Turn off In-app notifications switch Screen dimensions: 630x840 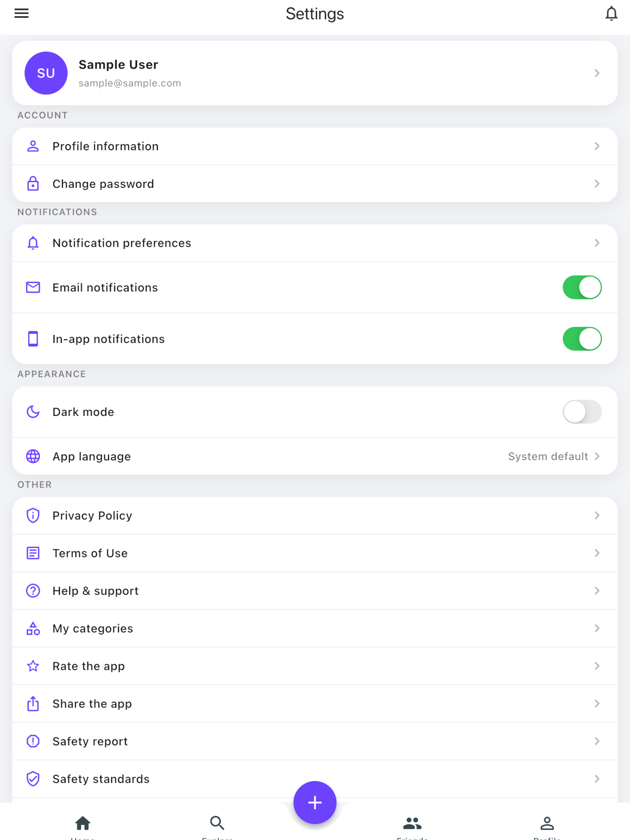[582, 338]
